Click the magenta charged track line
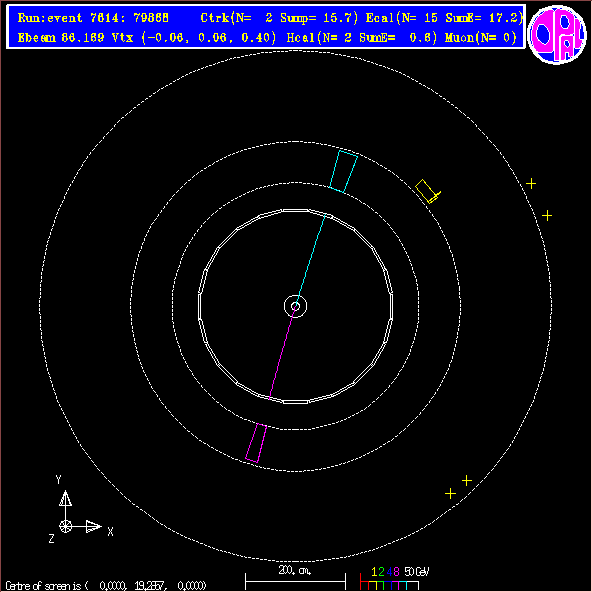Viewport: 593px width, 593px height. [282, 353]
